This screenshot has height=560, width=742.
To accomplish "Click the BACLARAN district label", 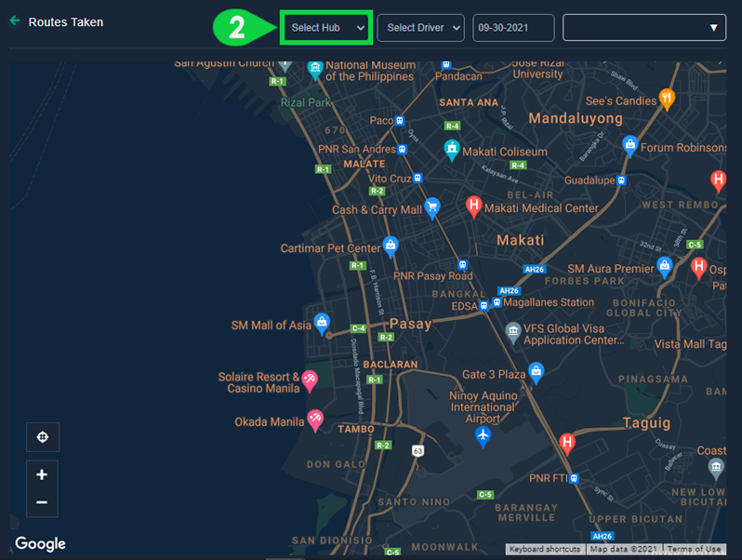I will 391,364.
